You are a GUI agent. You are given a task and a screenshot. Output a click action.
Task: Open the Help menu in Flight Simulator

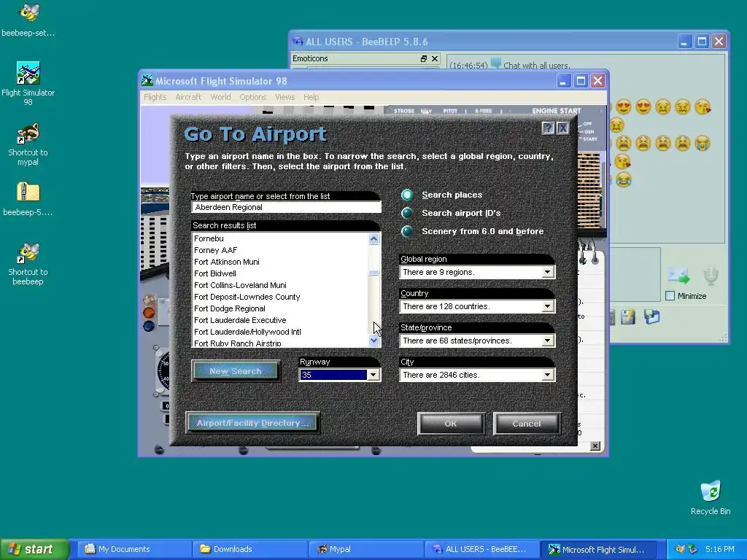[x=311, y=97]
